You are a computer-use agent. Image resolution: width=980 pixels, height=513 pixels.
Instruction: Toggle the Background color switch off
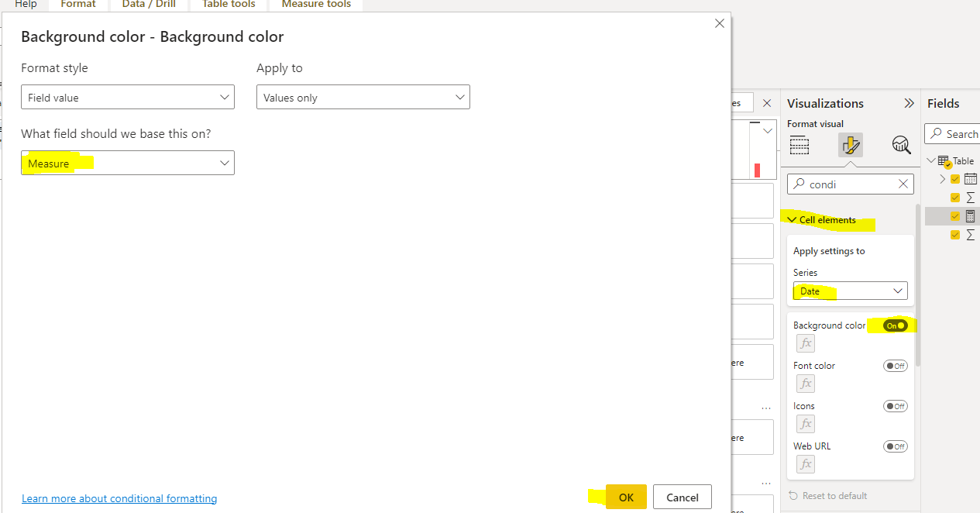click(x=896, y=325)
